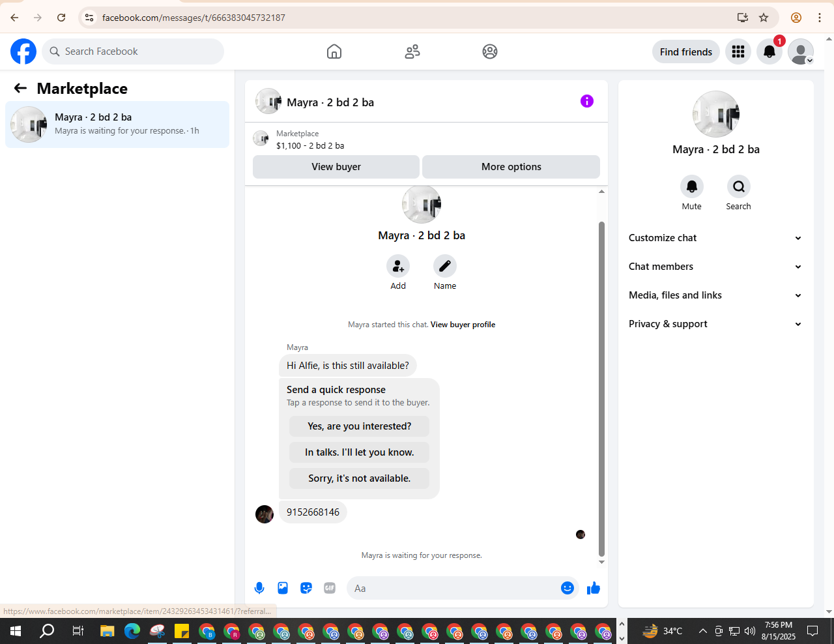Open conversation information purple icon
The height and width of the screenshot is (644, 834).
coord(587,101)
